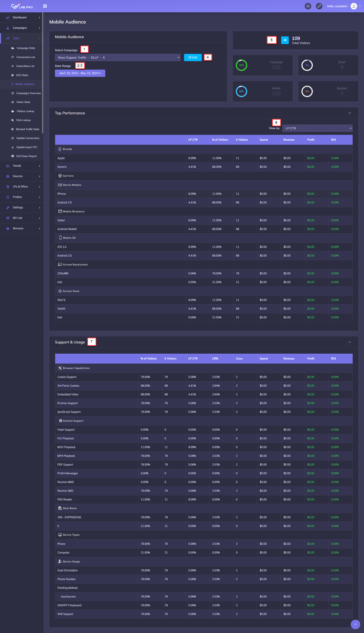Click the CPV Lab Pro logo
This screenshot has width=364, height=633.
22,6
